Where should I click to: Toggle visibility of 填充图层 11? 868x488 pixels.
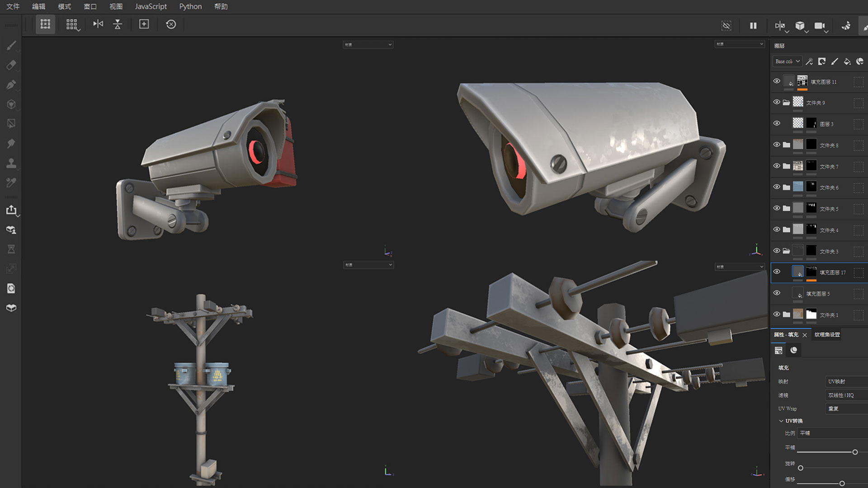tap(777, 81)
